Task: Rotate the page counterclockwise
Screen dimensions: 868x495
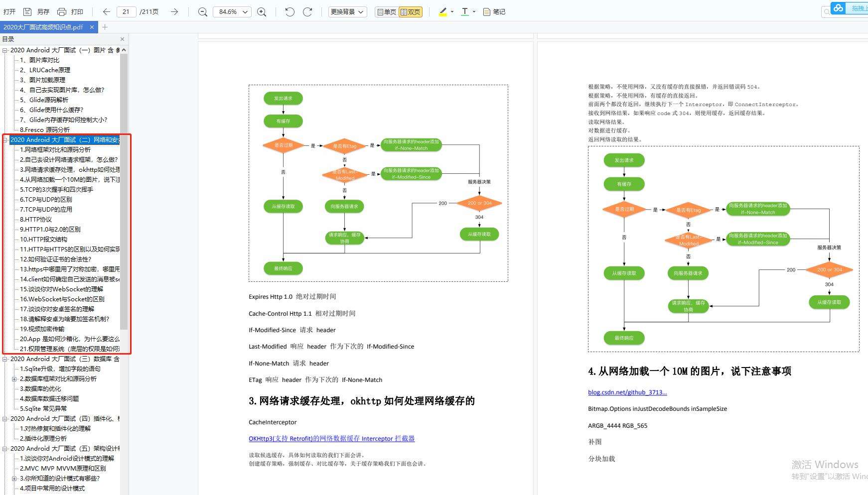Action: 289,11
